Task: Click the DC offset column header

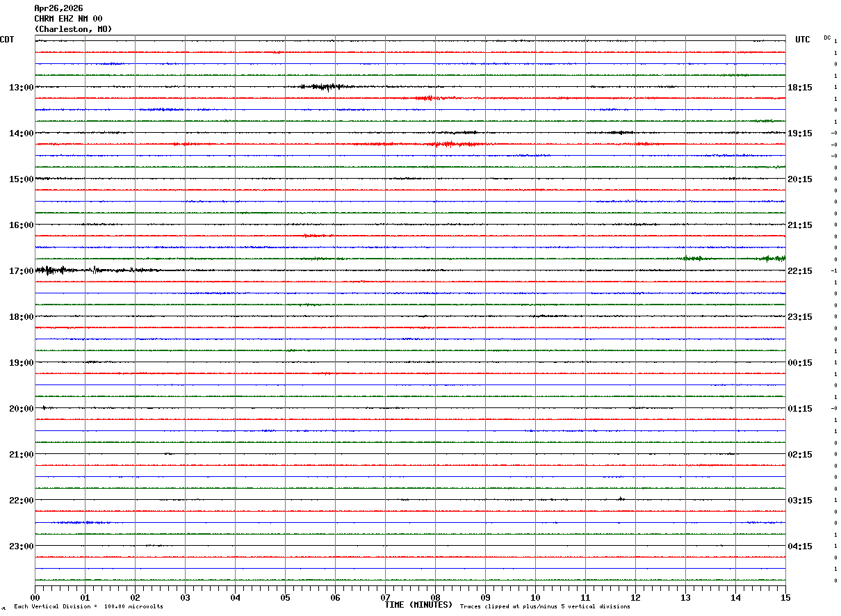Action: click(827, 38)
